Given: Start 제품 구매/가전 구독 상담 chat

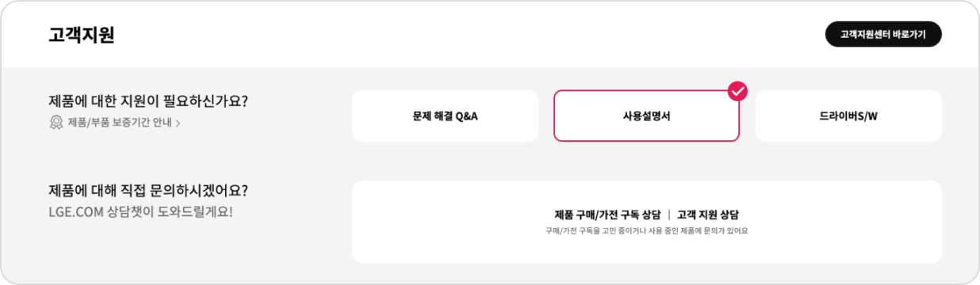Looking at the screenshot, I should click(x=607, y=215).
